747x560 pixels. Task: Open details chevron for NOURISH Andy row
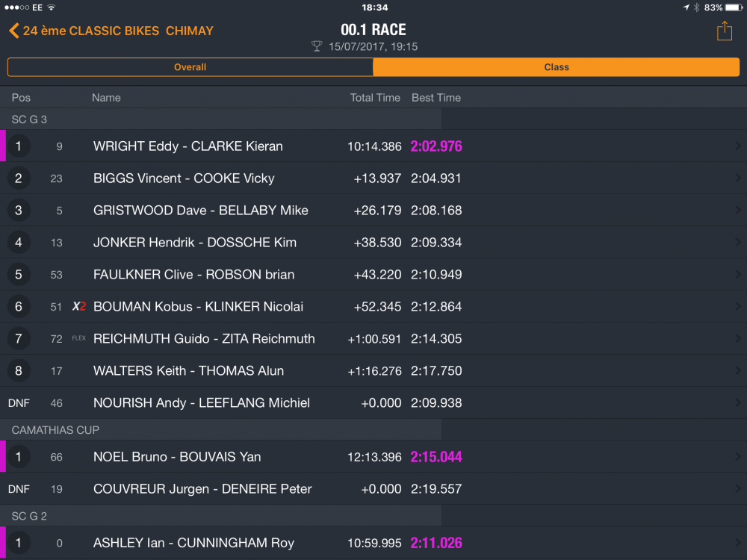[737, 403]
